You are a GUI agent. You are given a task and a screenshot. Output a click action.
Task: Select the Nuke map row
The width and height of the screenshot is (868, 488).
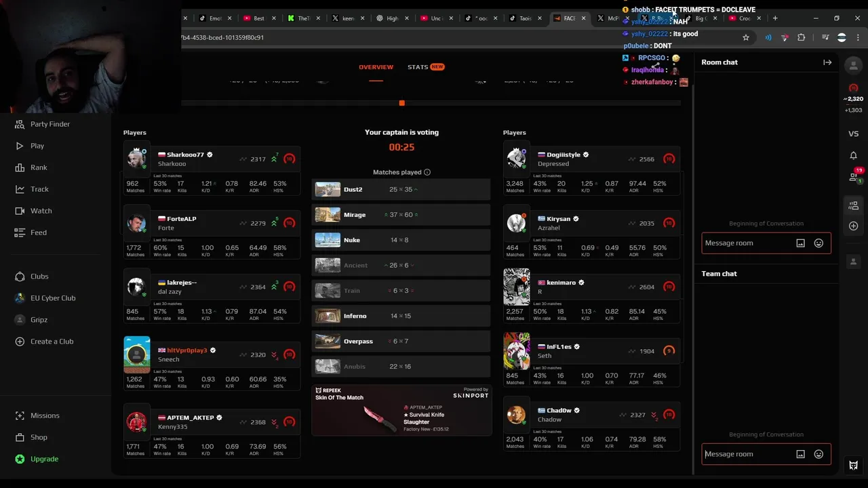point(401,240)
